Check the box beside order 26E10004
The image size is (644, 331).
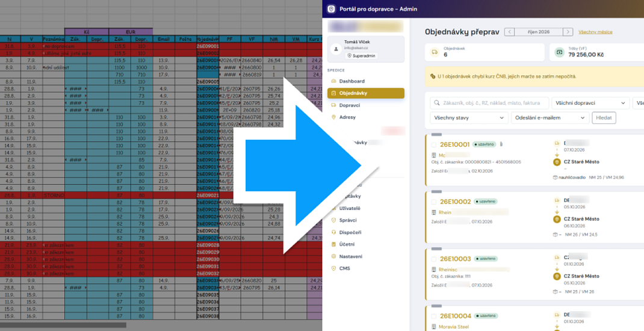434,316
